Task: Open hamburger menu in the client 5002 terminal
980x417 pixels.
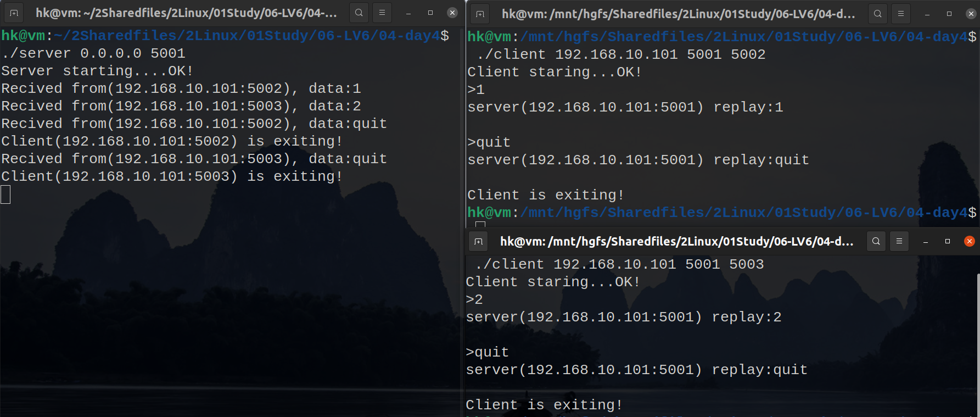Action: coord(901,14)
